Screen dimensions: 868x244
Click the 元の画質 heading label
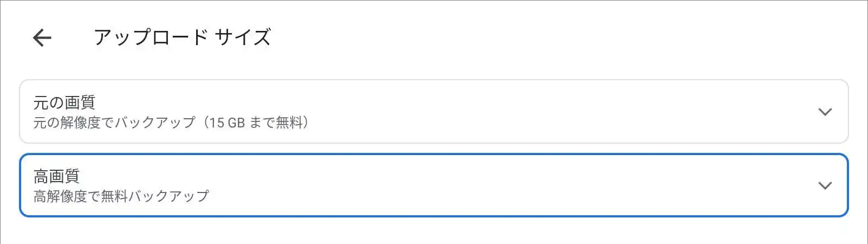point(64,102)
